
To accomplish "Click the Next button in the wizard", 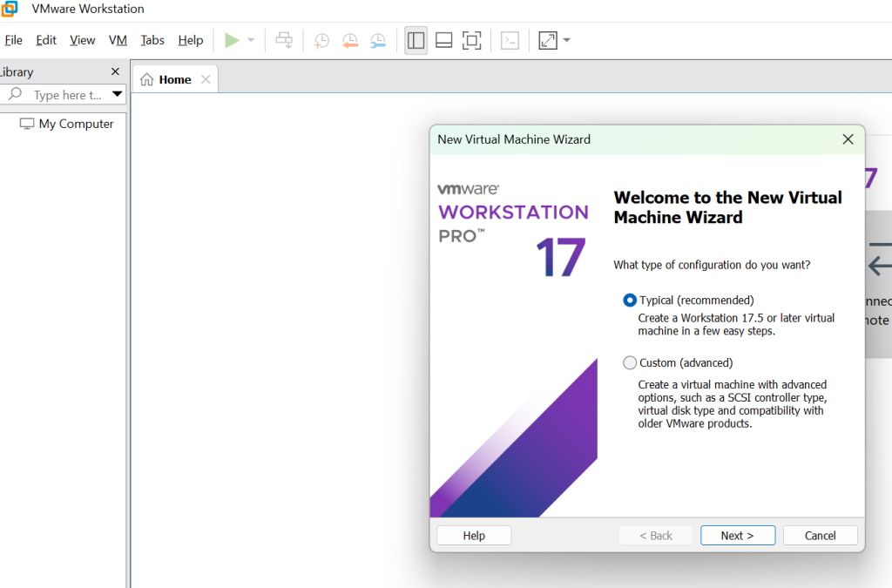I will [x=737, y=536].
